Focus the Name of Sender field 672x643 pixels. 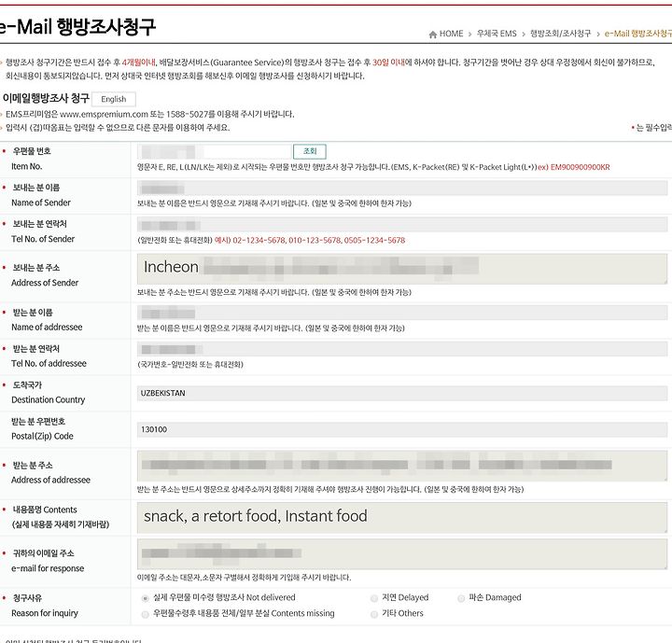click(x=402, y=189)
